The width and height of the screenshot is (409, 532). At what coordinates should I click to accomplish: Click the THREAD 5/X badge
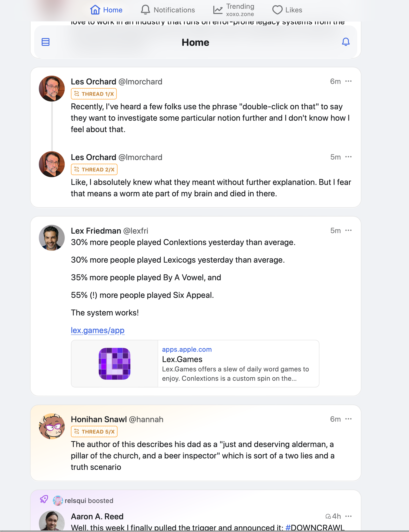tap(94, 432)
